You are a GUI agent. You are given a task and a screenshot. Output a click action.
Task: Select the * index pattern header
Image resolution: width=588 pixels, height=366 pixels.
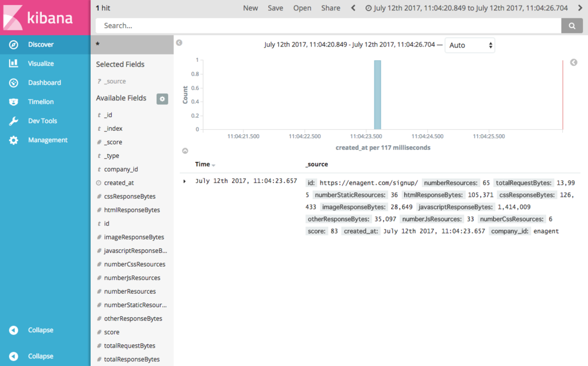132,45
